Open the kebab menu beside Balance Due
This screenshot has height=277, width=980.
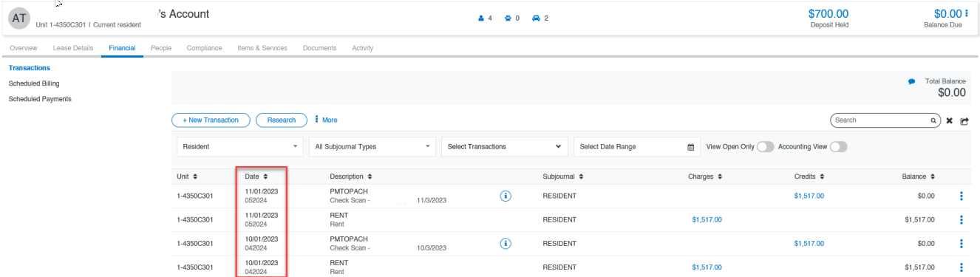(x=966, y=13)
